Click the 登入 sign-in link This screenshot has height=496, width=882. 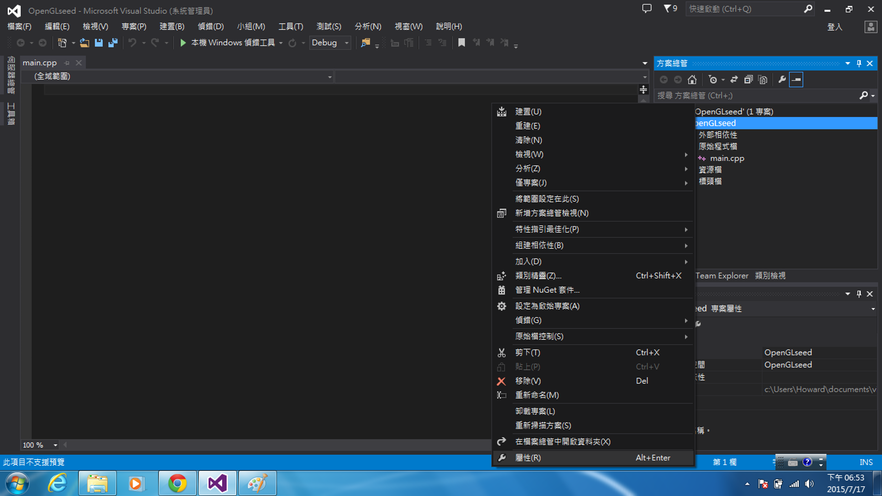coord(835,27)
